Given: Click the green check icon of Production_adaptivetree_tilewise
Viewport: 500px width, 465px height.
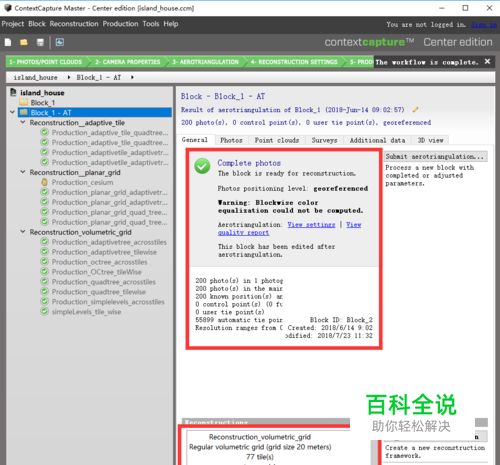Looking at the screenshot, I should coord(44,252).
